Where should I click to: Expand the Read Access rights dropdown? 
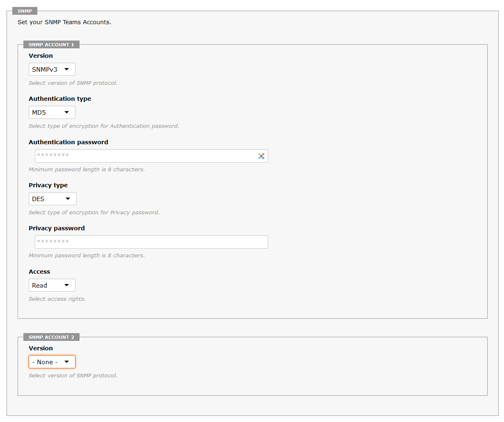tap(52, 285)
